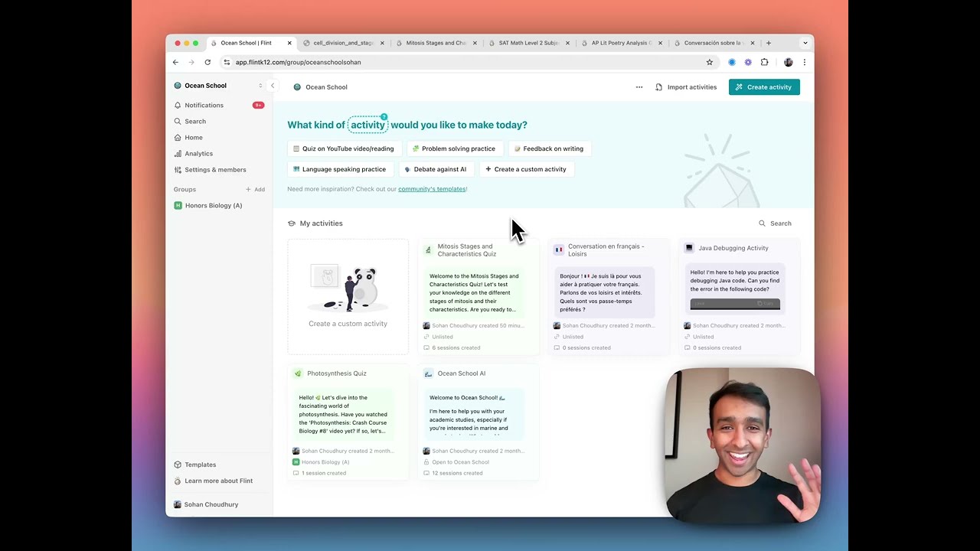Select Debate against AI option

435,169
